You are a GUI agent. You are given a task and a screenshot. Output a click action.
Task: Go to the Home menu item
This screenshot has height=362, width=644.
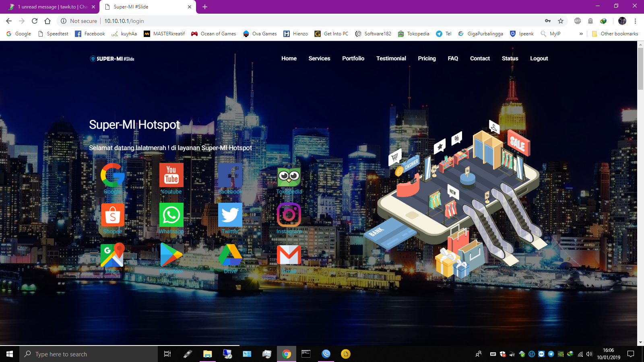click(289, 58)
